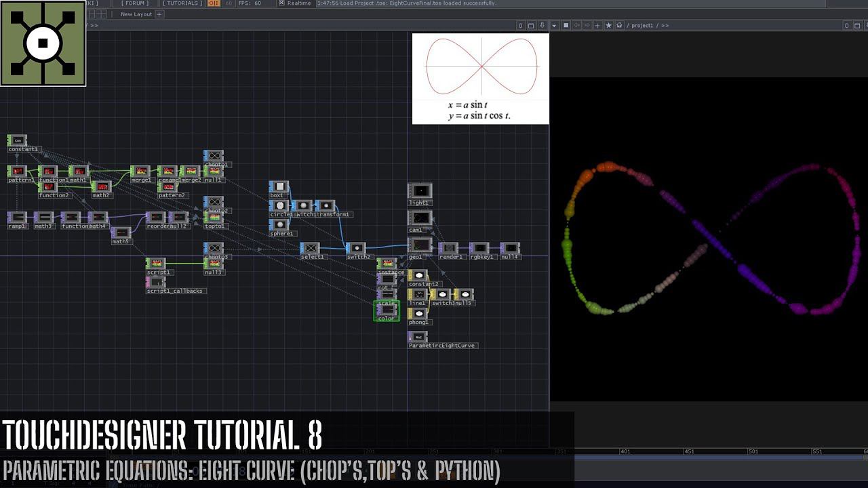This screenshot has height=488, width=868.
Task: Toggle the Realtime checkbox
Action: click(x=282, y=3)
